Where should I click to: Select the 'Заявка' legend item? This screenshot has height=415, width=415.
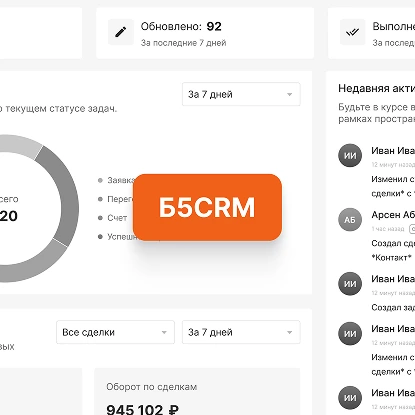click(x=116, y=180)
